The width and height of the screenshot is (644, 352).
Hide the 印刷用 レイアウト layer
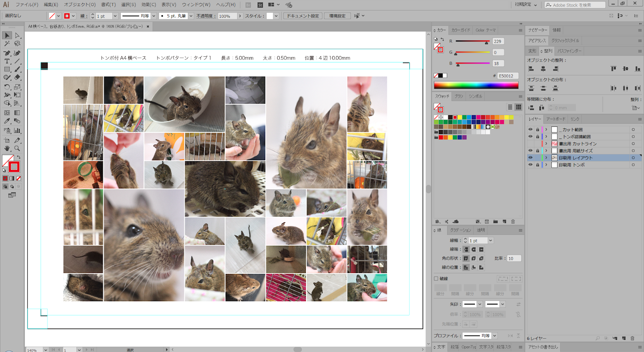pyautogui.click(x=530, y=158)
